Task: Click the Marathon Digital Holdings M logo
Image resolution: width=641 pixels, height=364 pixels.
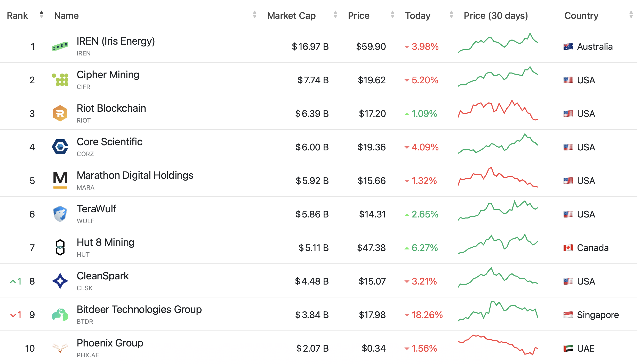Action: tap(60, 180)
